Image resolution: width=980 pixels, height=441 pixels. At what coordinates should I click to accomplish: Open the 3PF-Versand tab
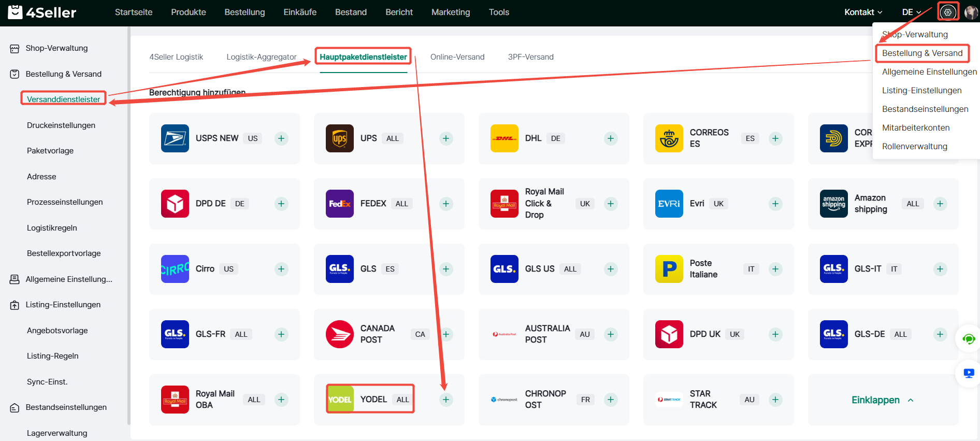point(531,57)
